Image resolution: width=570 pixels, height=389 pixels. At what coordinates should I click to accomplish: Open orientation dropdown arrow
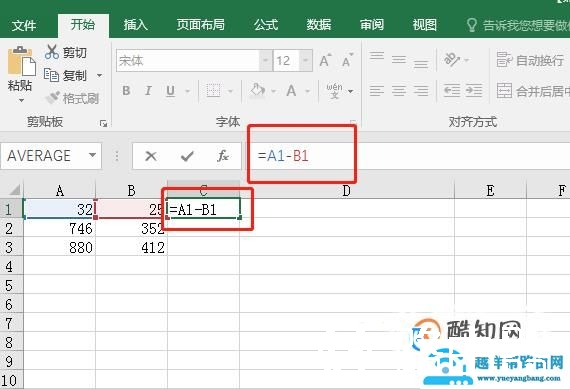tap(467, 60)
